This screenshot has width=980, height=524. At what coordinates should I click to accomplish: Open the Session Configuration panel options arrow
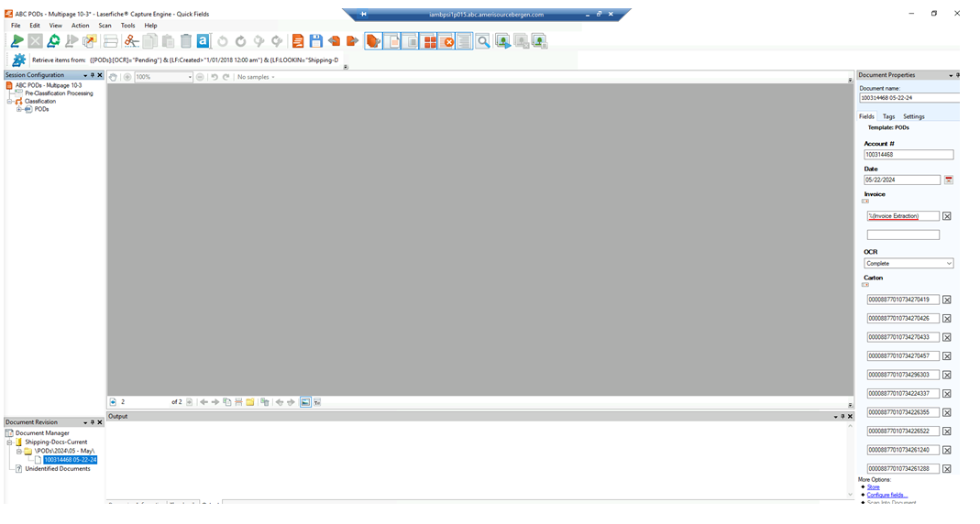[85, 75]
